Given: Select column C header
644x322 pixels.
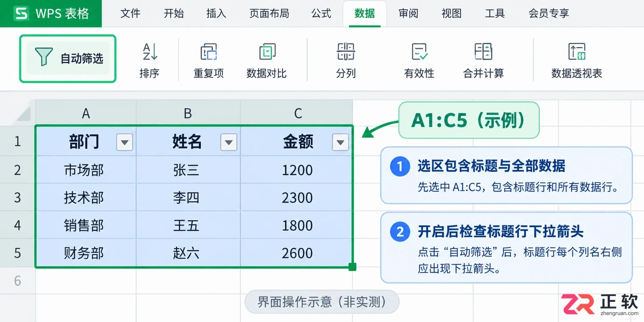Looking at the screenshot, I should coord(297,114).
